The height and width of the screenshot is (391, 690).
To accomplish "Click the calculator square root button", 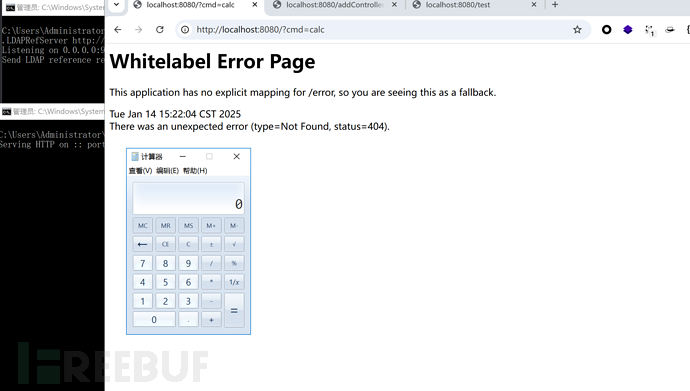I will point(234,244).
